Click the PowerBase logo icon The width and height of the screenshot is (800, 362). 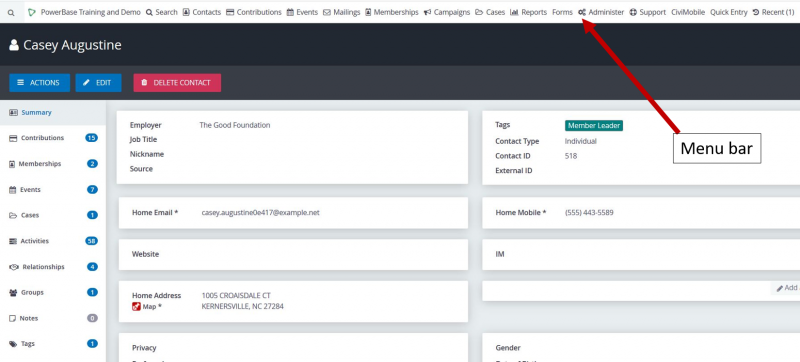coord(32,12)
